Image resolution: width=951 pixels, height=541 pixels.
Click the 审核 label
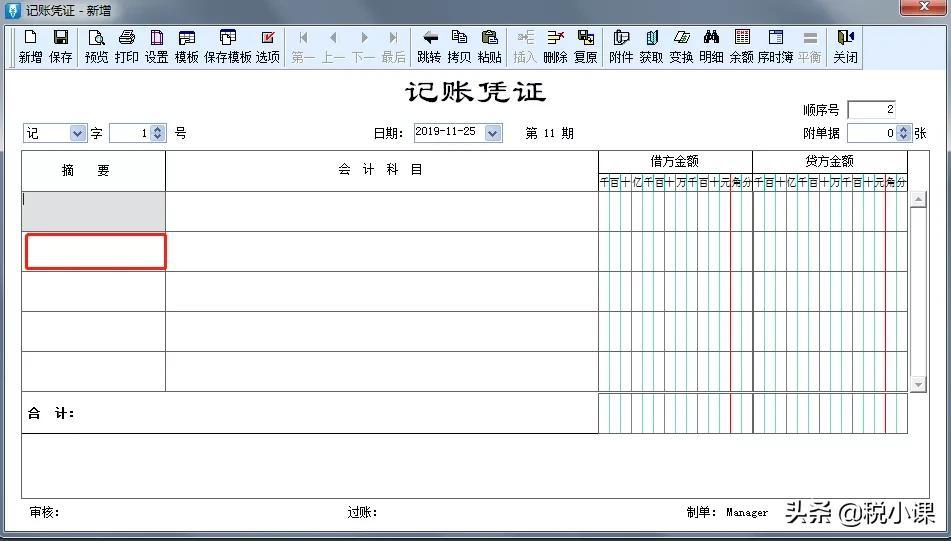(44, 512)
